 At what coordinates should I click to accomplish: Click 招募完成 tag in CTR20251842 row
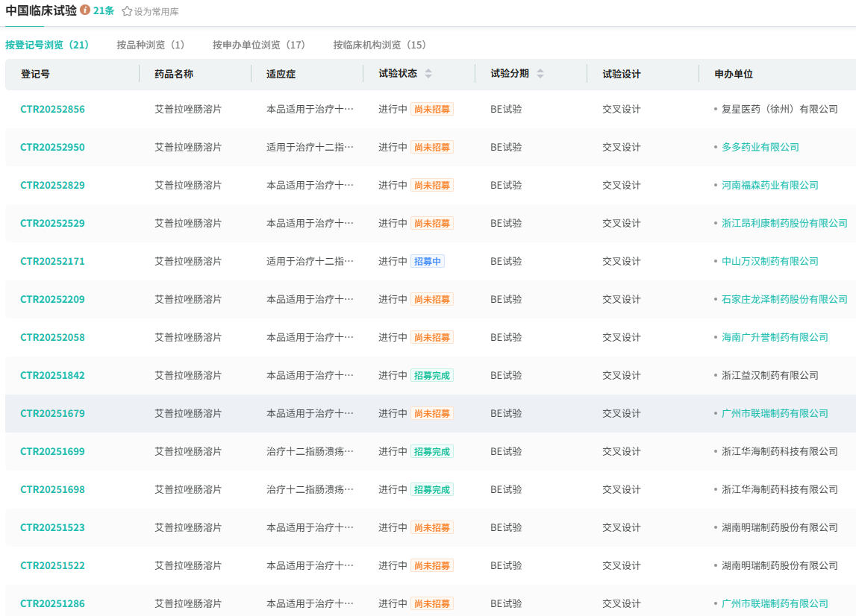coord(431,375)
